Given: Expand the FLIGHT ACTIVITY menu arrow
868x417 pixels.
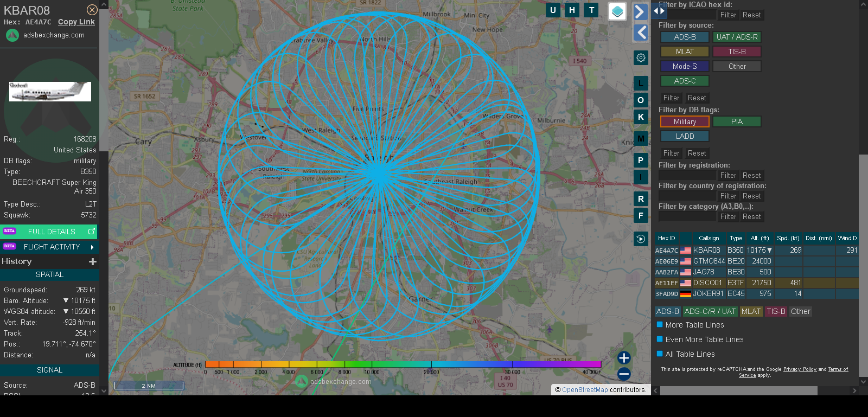Looking at the screenshot, I should (92, 247).
